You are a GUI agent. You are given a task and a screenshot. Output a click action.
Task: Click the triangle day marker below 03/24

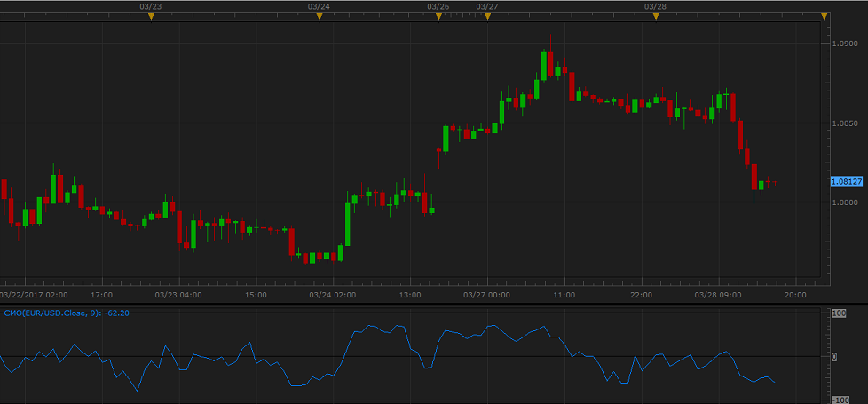point(319,17)
